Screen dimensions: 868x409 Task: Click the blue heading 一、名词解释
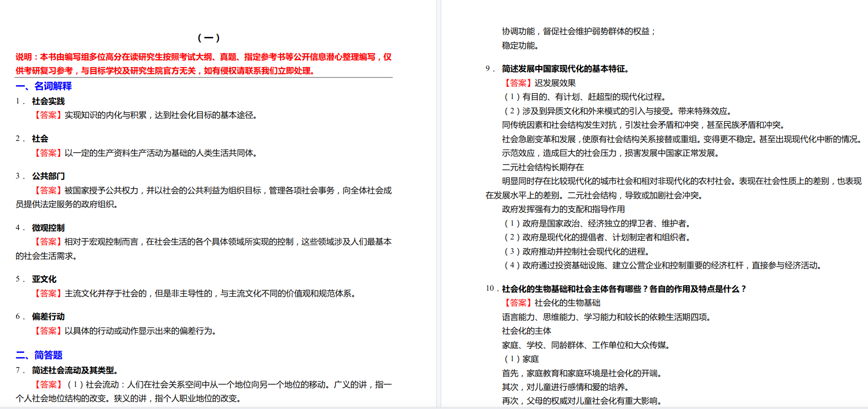click(43, 86)
